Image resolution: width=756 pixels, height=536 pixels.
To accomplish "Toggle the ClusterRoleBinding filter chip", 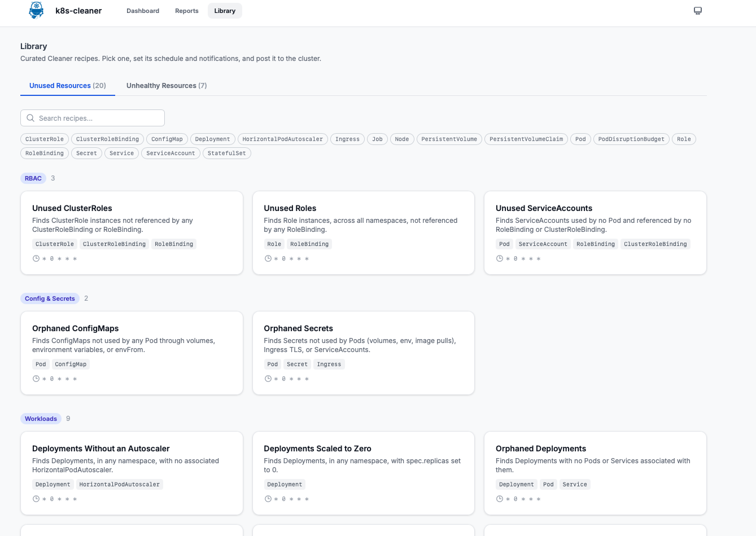I will pos(107,139).
